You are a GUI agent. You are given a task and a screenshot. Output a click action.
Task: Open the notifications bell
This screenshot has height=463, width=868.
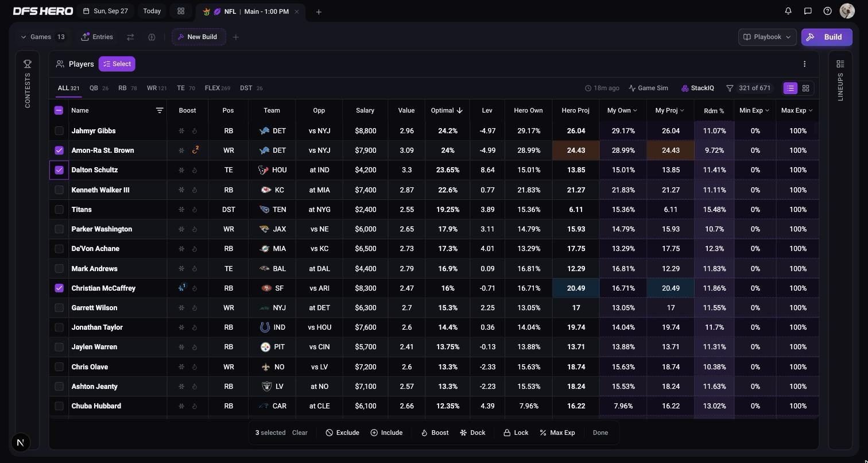pyautogui.click(x=788, y=11)
